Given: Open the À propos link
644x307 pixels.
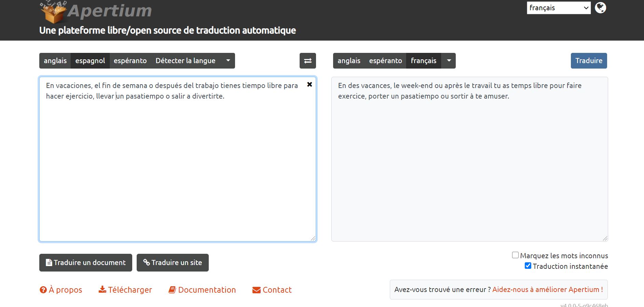Looking at the screenshot, I should click(61, 290).
